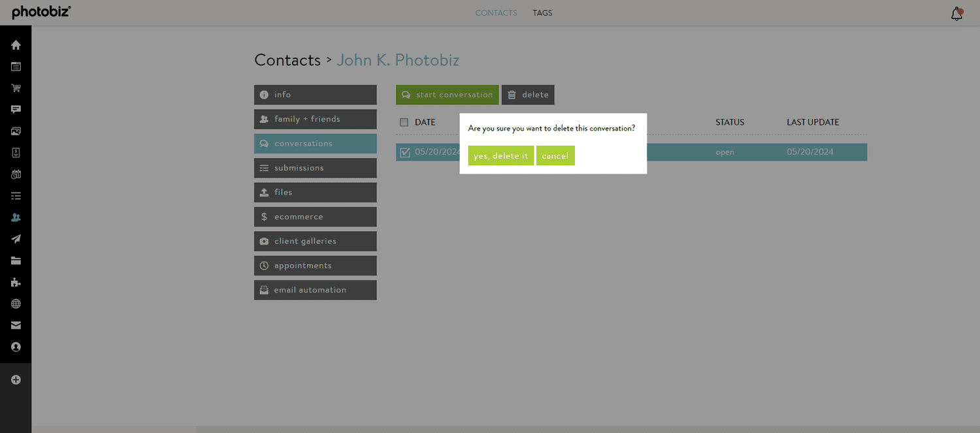Open the email automation section
980x433 pixels.
point(316,290)
